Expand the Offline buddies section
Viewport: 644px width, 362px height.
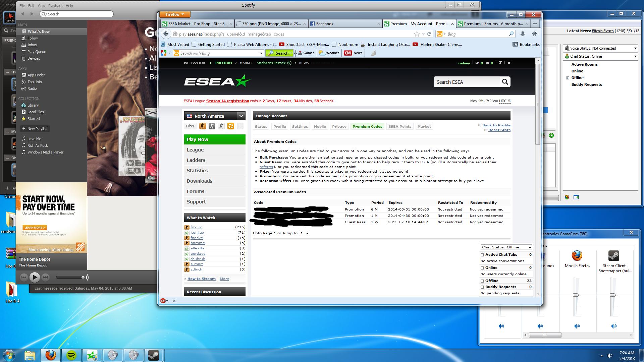[482, 281]
